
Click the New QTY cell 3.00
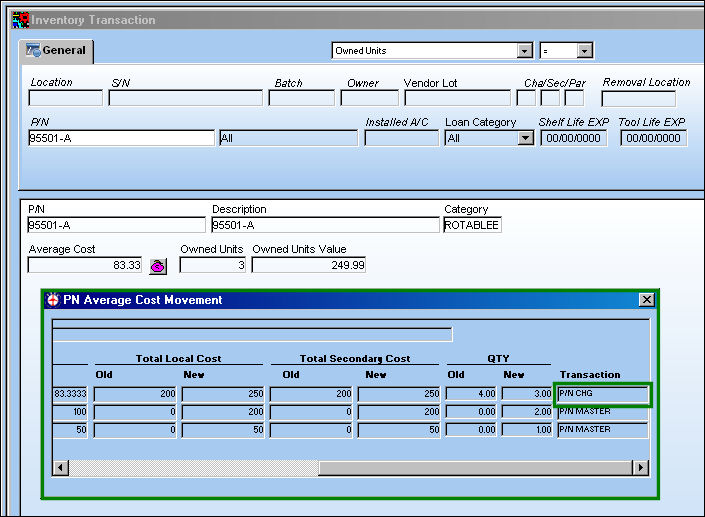click(x=527, y=394)
